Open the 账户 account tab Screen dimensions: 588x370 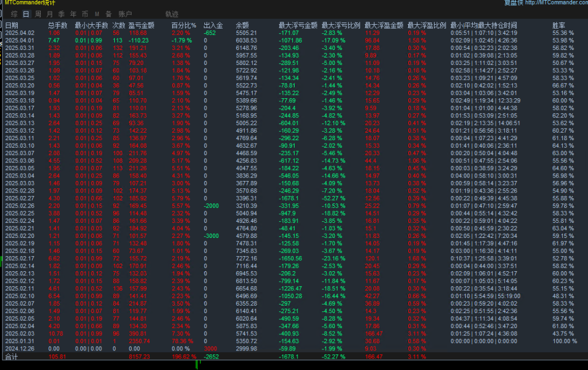click(x=125, y=14)
